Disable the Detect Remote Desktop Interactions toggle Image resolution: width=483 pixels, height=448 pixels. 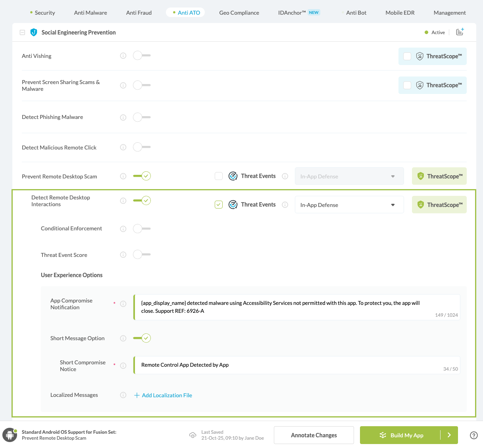tap(142, 201)
